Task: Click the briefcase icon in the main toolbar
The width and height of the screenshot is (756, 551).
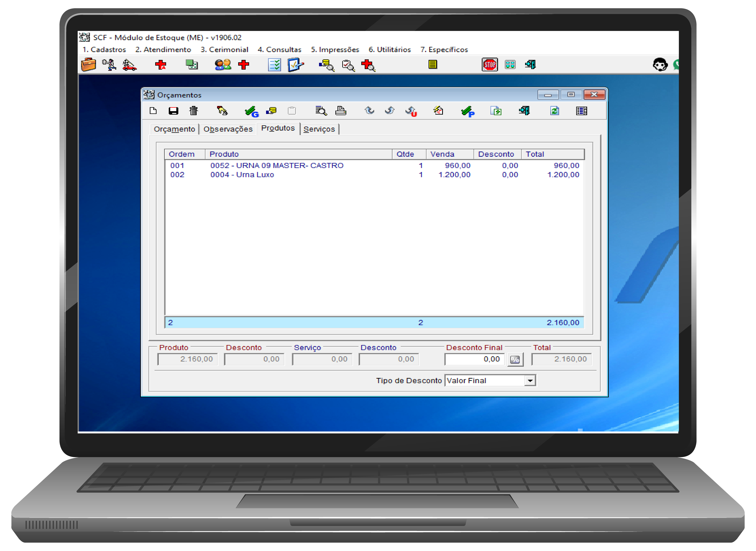Action: 88,64
